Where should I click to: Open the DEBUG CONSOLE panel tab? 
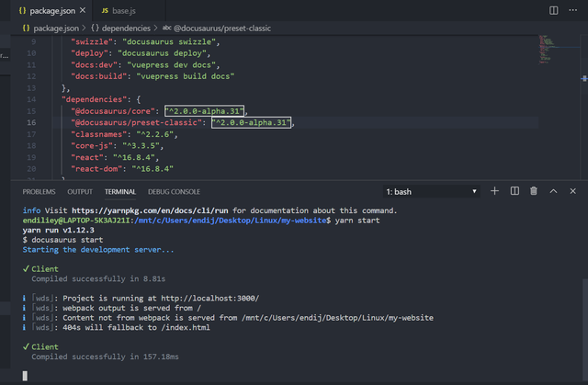click(174, 191)
